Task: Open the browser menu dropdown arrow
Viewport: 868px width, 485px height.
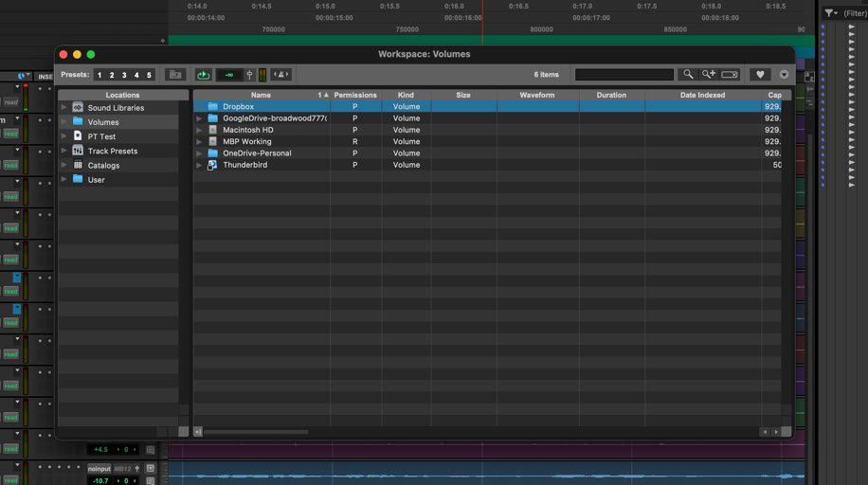Action: 784,75
